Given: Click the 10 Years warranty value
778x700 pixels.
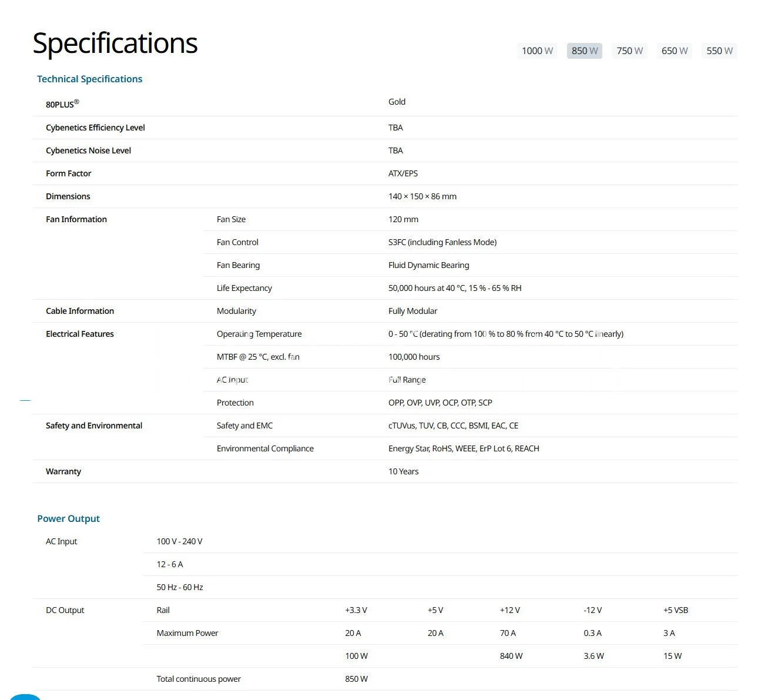Looking at the screenshot, I should pos(403,471).
